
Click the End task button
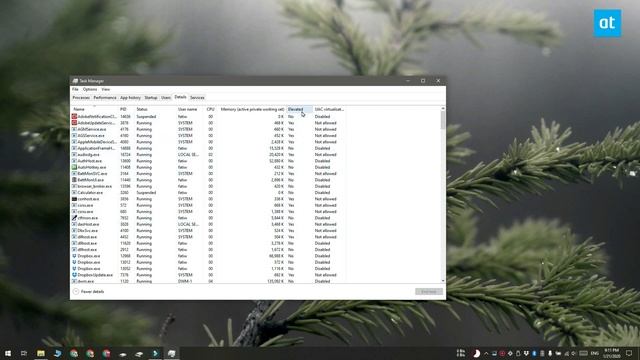[429, 291]
